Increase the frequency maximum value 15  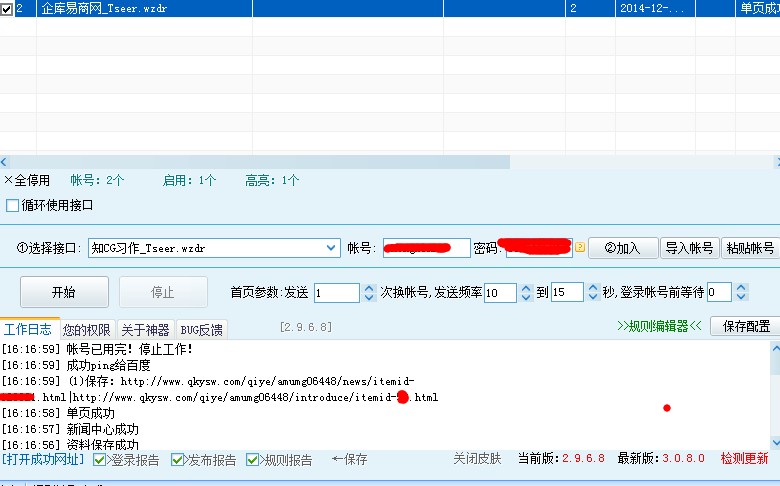pos(593,288)
